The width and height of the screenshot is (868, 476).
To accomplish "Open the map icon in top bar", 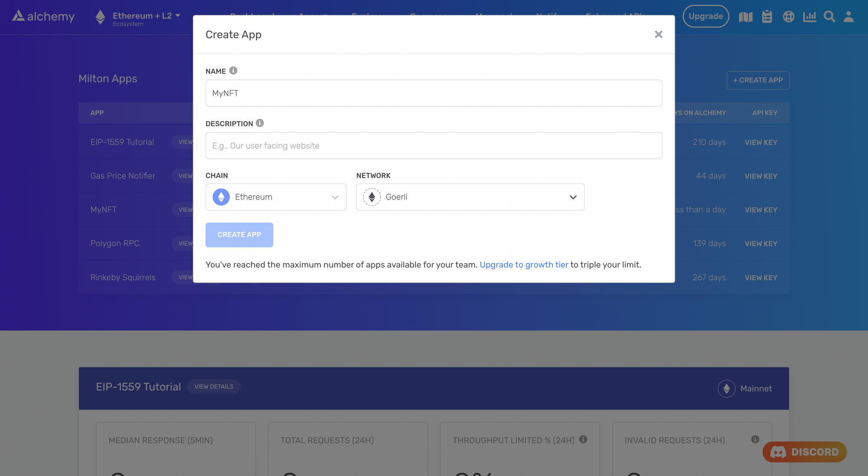I will point(746,17).
